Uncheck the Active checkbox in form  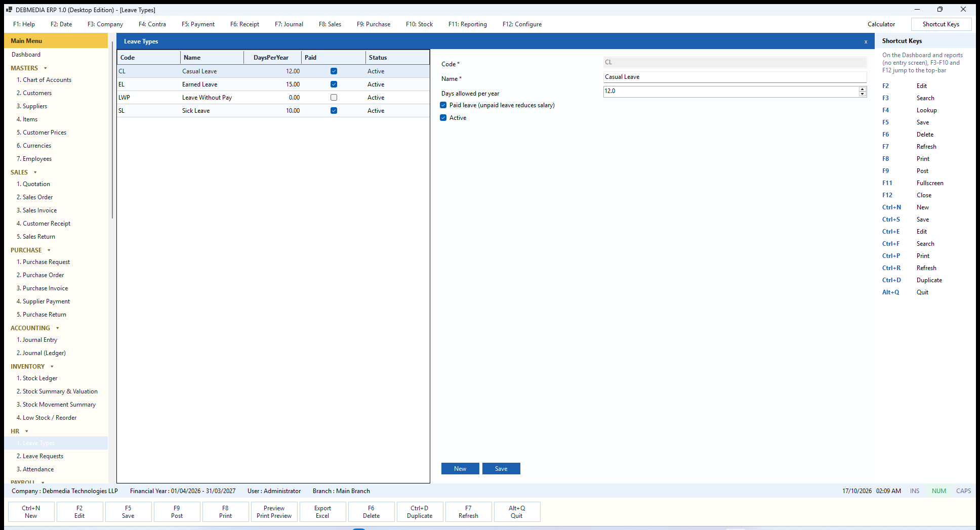point(443,118)
